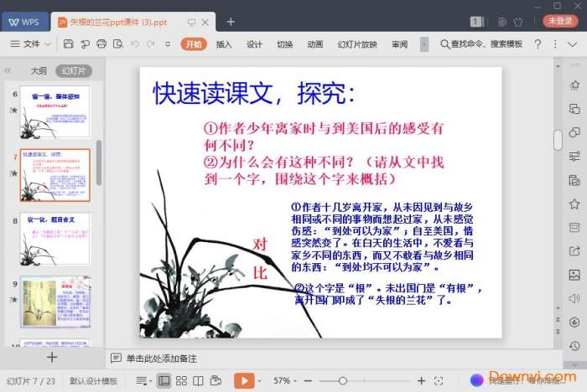
Task: Switch to the 大纲 outline tab
Action: (x=39, y=70)
